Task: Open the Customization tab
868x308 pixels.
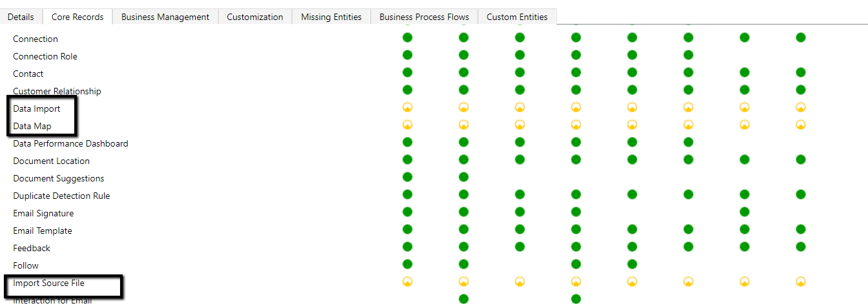Action: [254, 17]
